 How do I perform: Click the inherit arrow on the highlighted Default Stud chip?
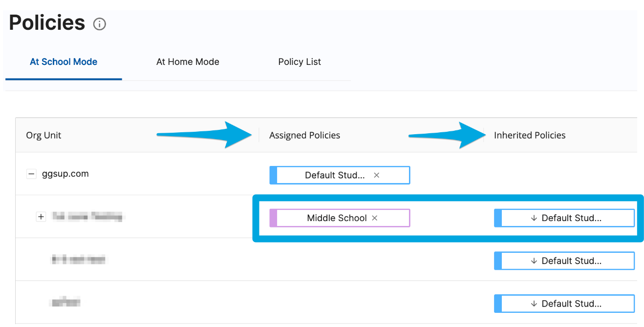[533, 218]
